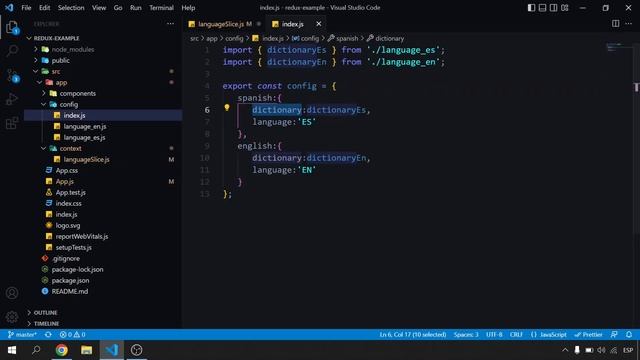The image size is (640, 360).
Task: Open Run and Debug view
Action: pyautogui.click(x=12, y=99)
